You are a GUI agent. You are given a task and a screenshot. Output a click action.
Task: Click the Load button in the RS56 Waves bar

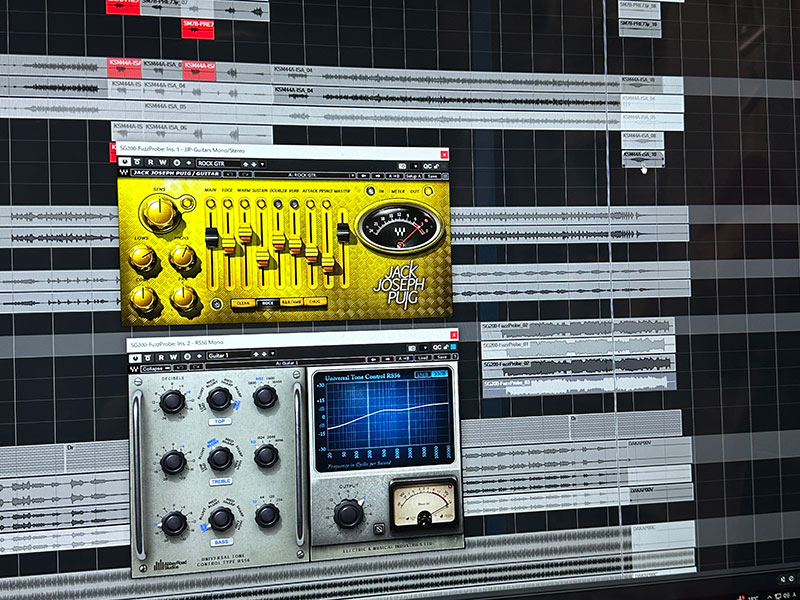[423, 358]
